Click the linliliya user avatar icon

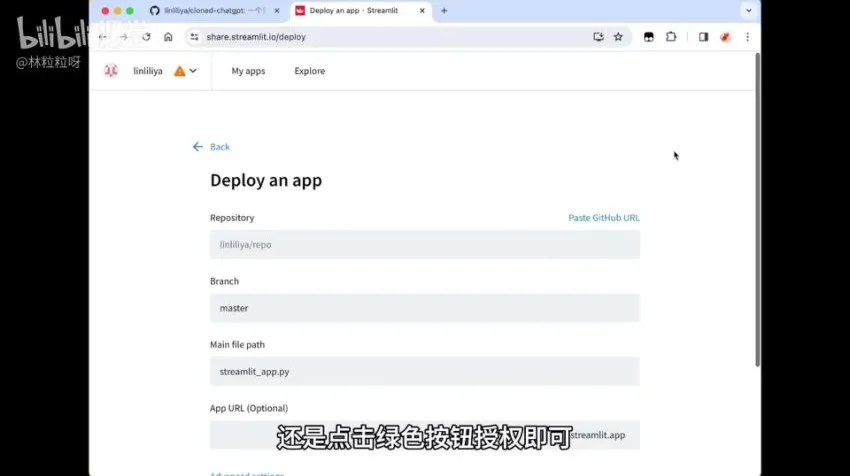tap(111, 70)
